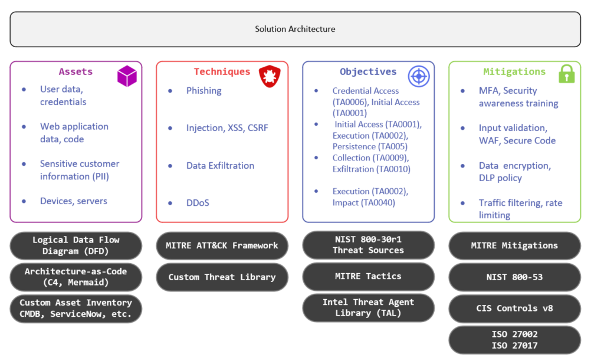The height and width of the screenshot is (364, 591).
Task: Select the Assets panel header
Action: pyautogui.click(x=75, y=71)
